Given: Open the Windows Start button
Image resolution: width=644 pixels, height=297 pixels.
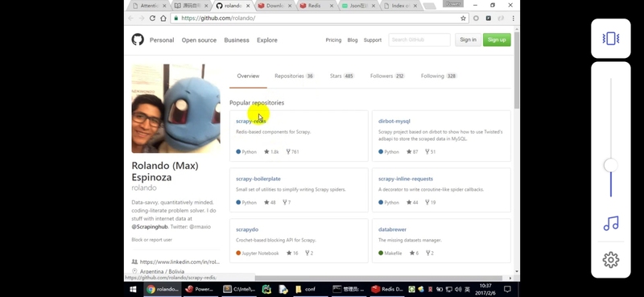Looking at the screenshot, I should [133, 289].
